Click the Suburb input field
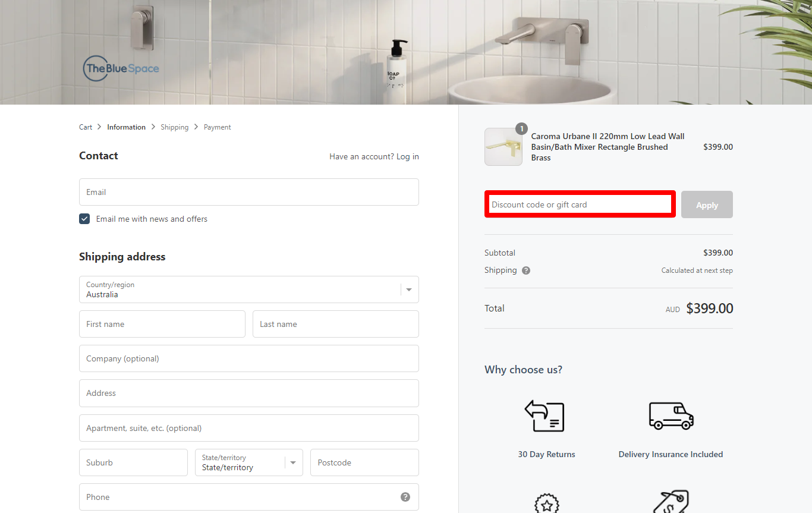812x513 pixels. 133,462
